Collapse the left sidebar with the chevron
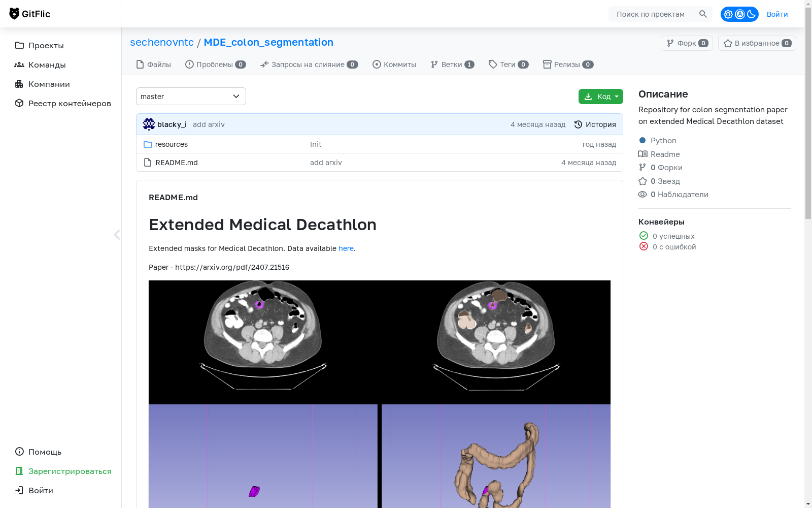812x508 pixels. (117, 234)
